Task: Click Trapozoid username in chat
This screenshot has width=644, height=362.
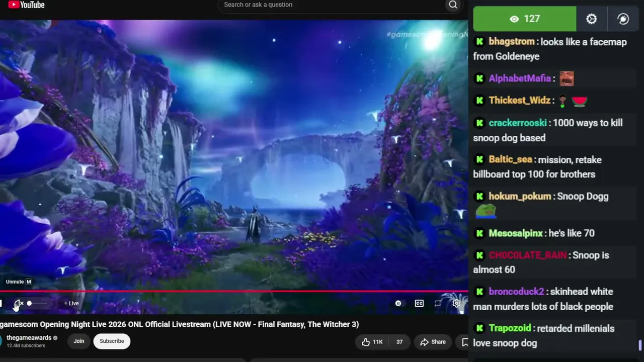Action: tap(510, 328)
